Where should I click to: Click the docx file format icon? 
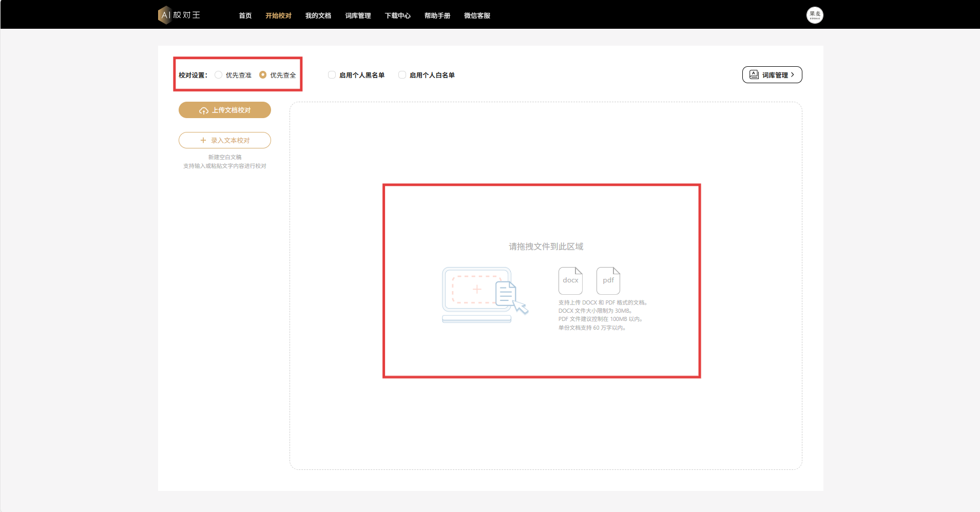pyautogui.click(x=570, y=280)
